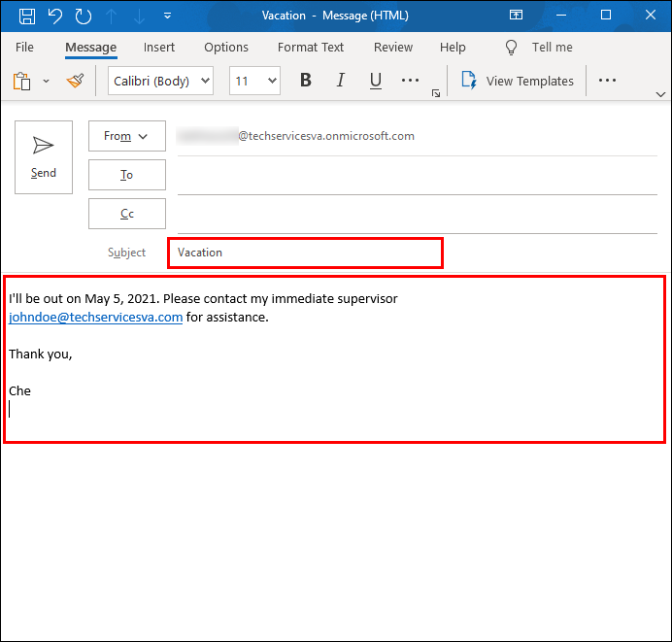
Task: Click the Tell me lightbulb icon
Action: pyautogui.click(x=511, y=48)
